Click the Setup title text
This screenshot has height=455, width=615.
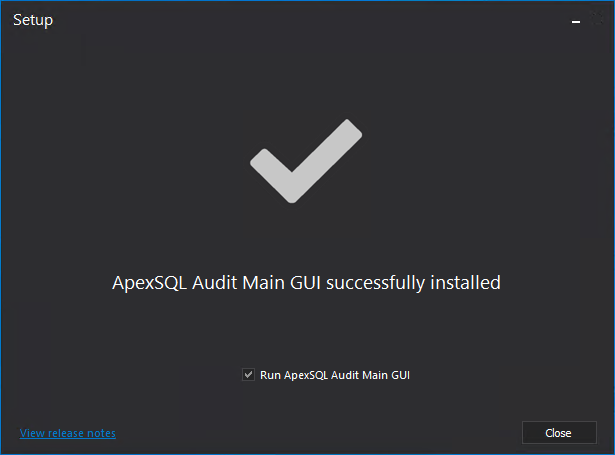33,20
